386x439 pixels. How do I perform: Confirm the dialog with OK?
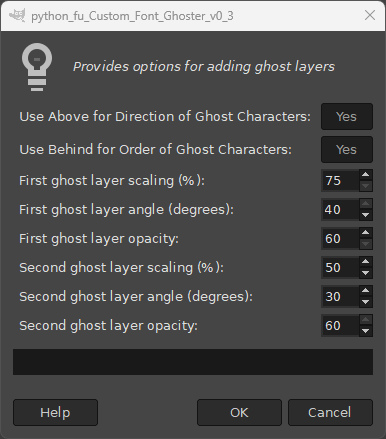239,412
